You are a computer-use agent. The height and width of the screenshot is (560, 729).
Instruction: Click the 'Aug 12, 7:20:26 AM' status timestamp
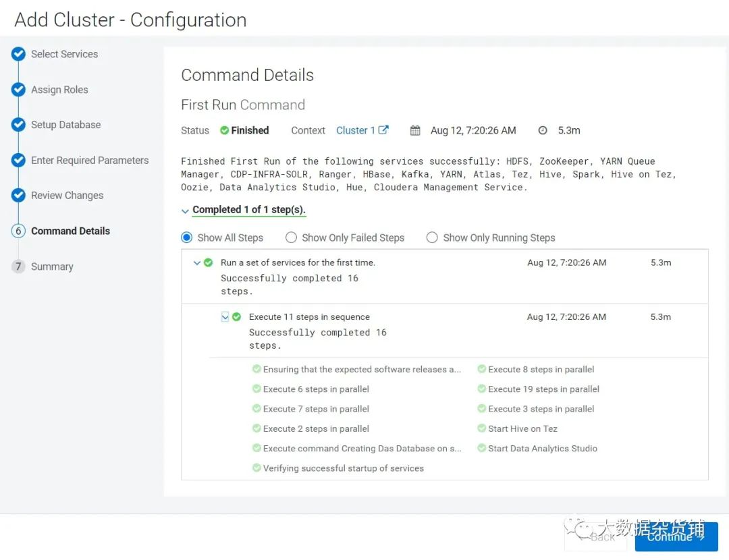click(473, 131)
